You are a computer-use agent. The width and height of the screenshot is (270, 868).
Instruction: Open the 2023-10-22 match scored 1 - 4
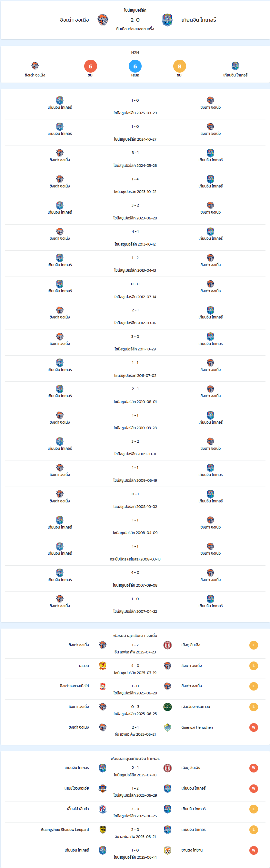tap(135, 185)
